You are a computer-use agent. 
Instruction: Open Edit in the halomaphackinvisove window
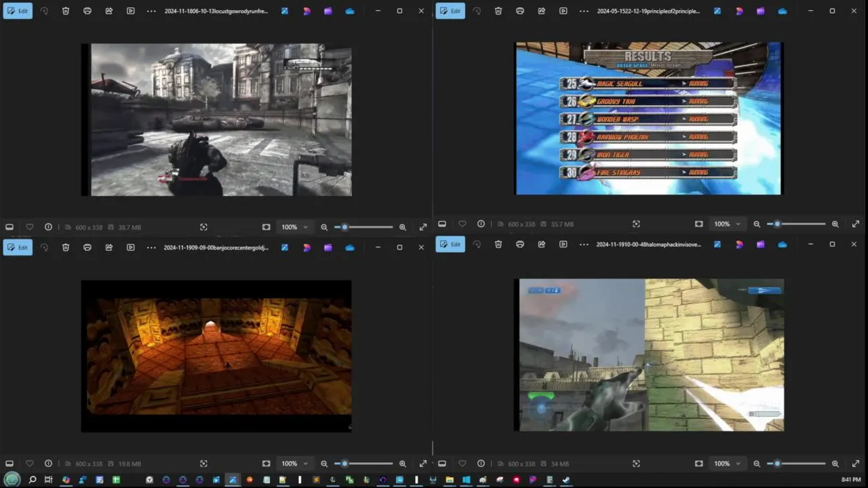click(x=450, y=244)
